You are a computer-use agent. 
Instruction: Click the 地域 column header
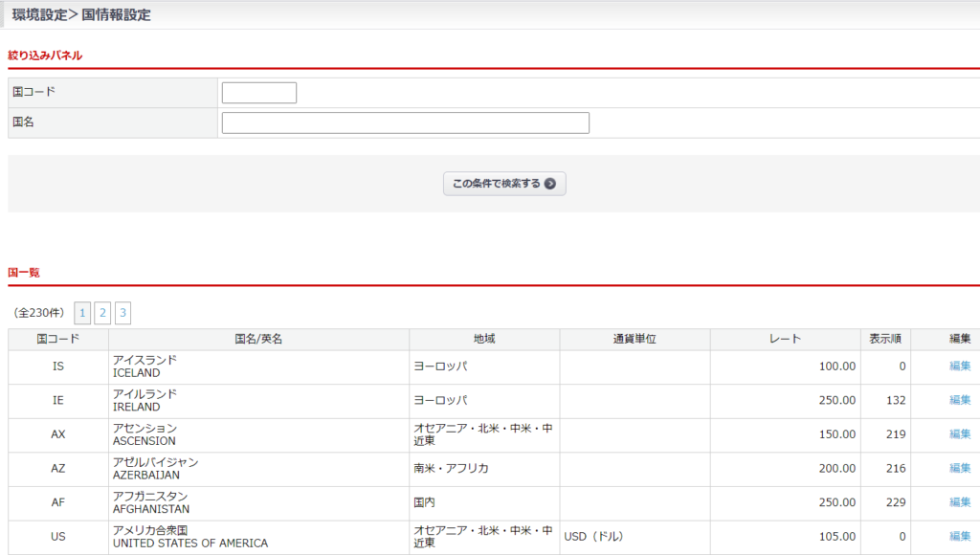coord(484,340)
